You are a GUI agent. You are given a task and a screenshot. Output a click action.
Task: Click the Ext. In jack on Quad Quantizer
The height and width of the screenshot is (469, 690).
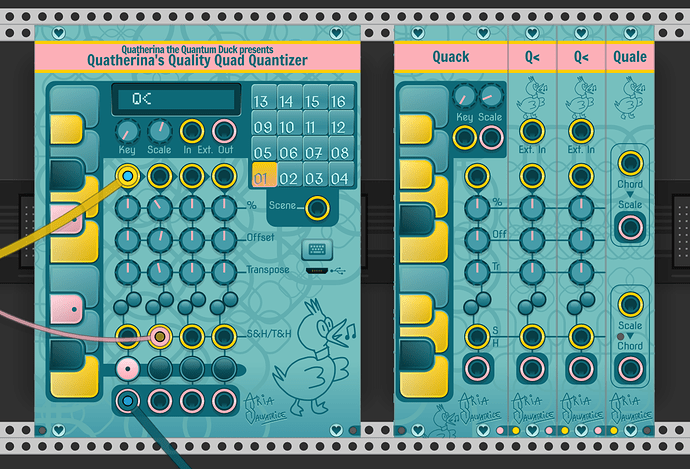192,131
